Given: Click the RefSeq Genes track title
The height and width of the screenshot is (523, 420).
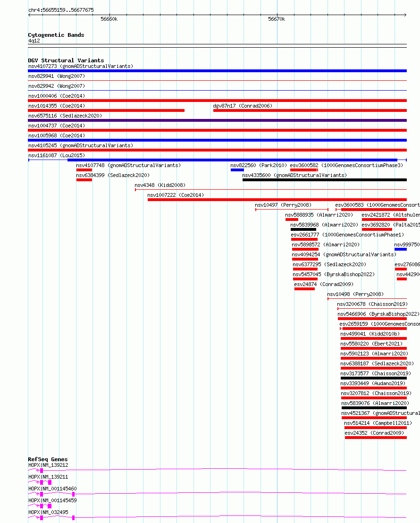Looking at the screenshot, I should pos(48,459).
